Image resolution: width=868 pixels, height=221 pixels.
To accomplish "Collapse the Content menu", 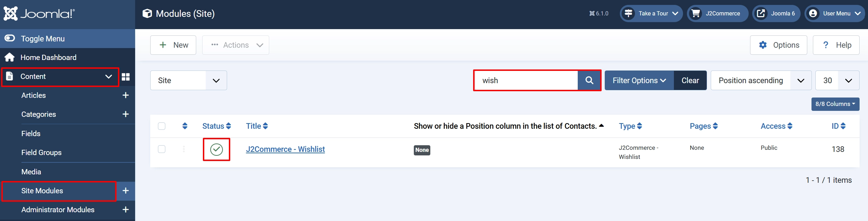I will click(x=60, y=76).
